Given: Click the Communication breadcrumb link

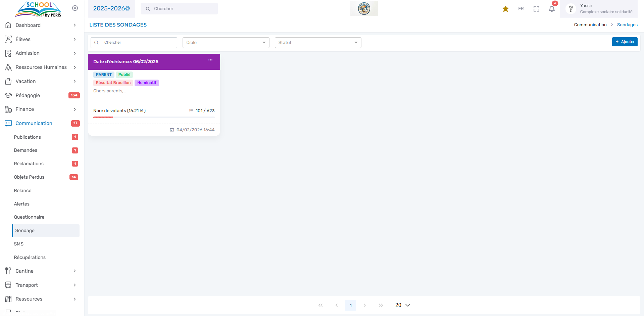Looking at the screenshot, I should (590, 25).
